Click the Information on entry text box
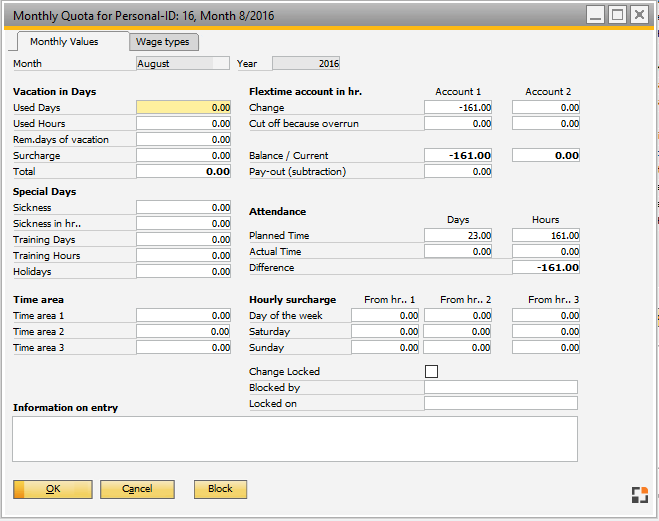The width and height of the screenshot is (659, 521). click(295, 439)
